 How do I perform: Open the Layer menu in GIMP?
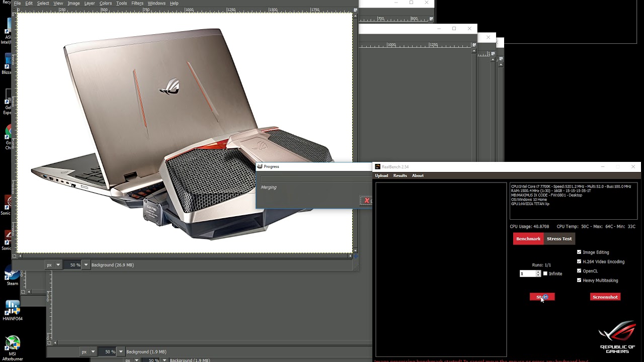coord(89,3)
